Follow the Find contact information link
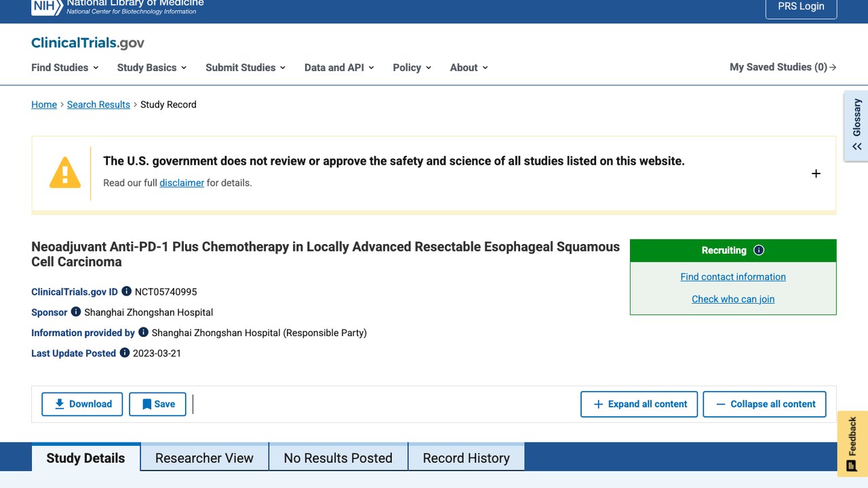 [733, 277]
